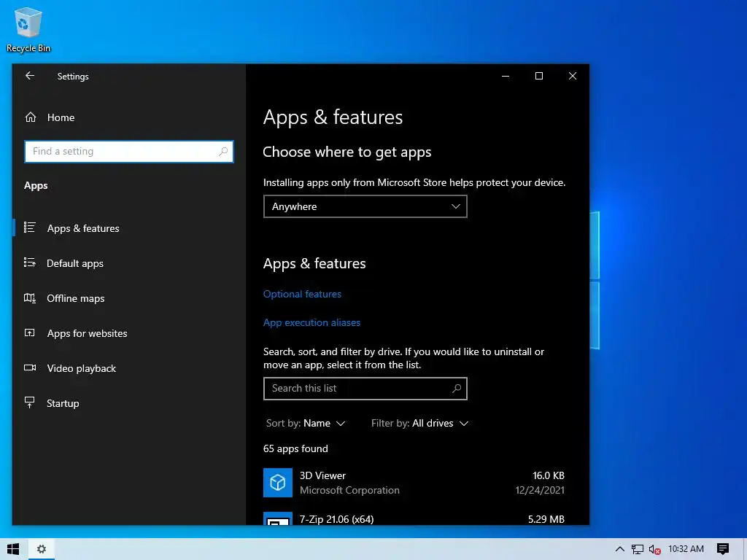Click the 12/24/2021 install date
The height and width of the screenshot is (560, 747).
tap(540, 490)
